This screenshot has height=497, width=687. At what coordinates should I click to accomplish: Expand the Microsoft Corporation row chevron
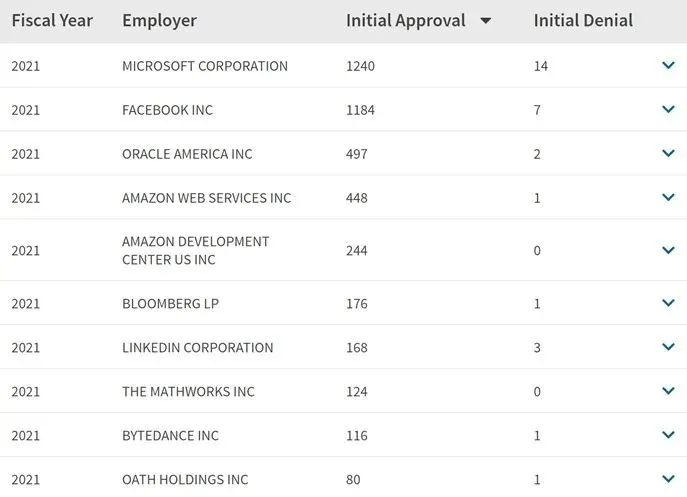669,66
